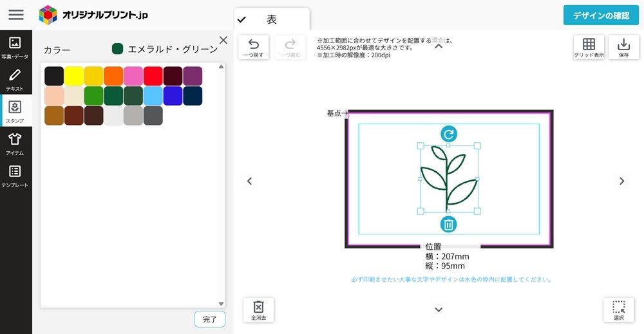Close the color panel with X
Image resolution: width=644 pixels, height=334 pixels.
(x=223, y=40)
